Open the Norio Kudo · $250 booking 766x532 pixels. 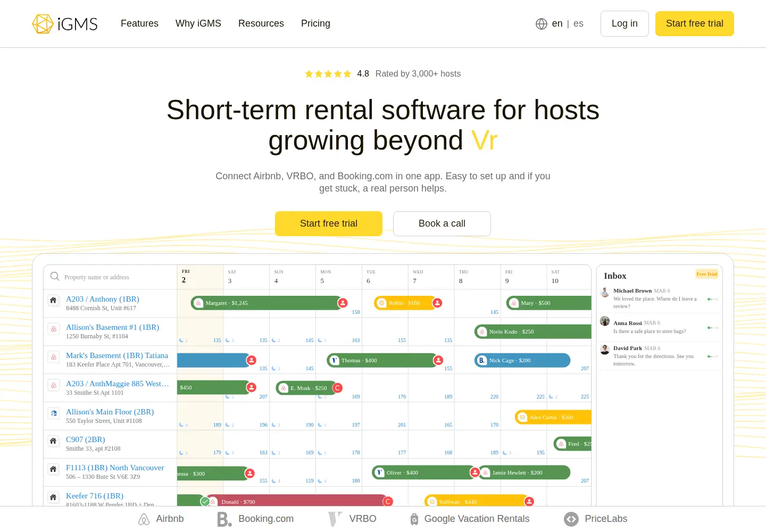pos(533,331)
